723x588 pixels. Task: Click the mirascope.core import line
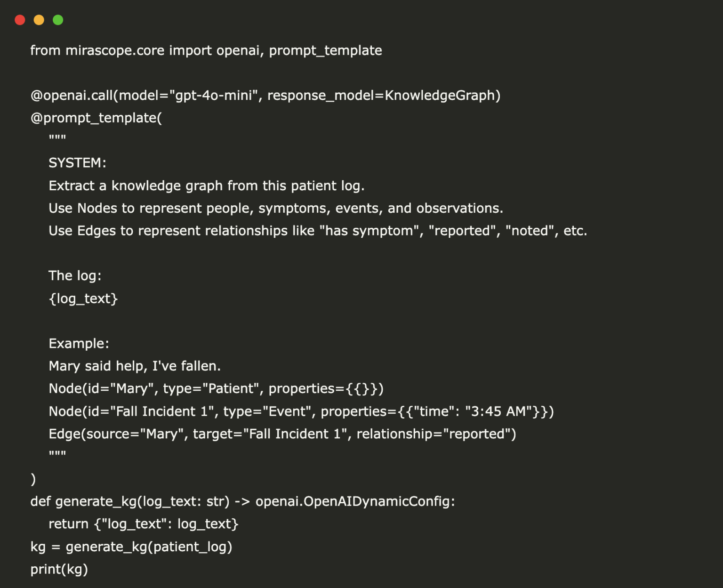[206, 50]
